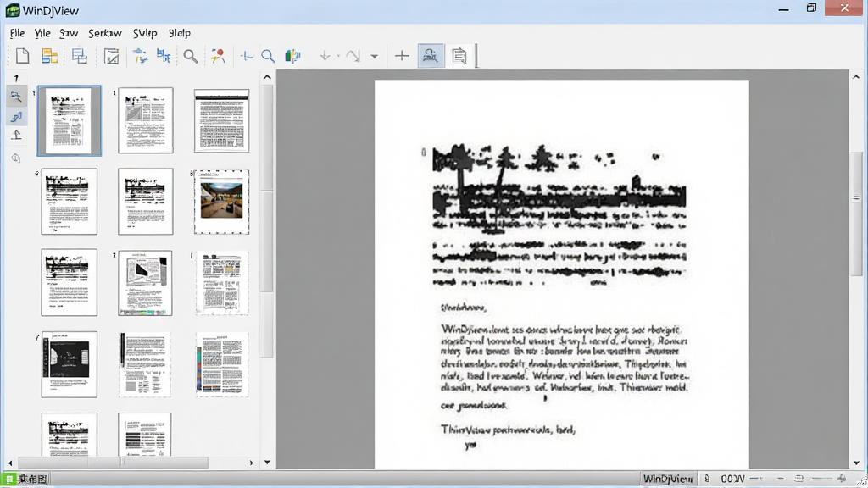868x488 pixels.
Task: Select the thumbnail with the large black image
Action: click(70, 364)
